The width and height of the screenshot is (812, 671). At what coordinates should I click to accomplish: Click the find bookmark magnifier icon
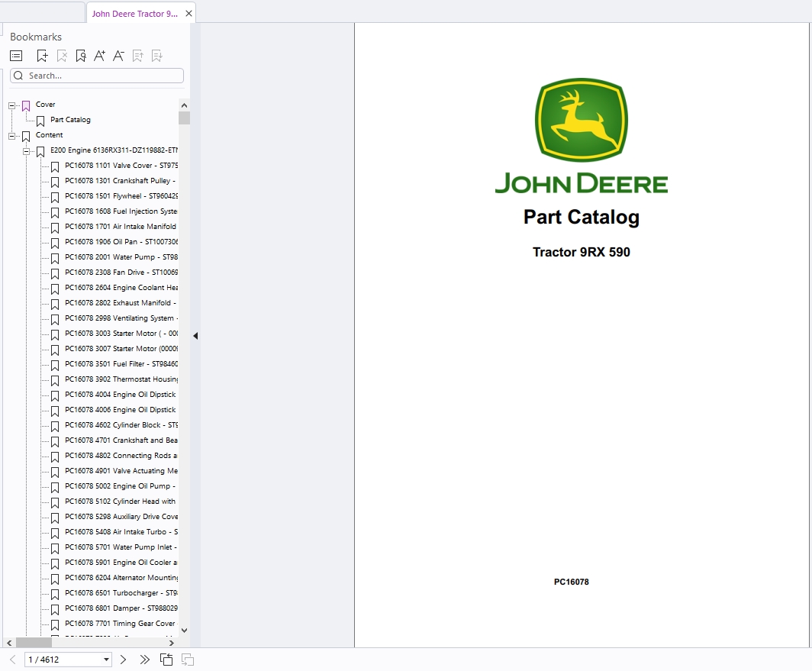pyautogui.click(x=81, y=56)
